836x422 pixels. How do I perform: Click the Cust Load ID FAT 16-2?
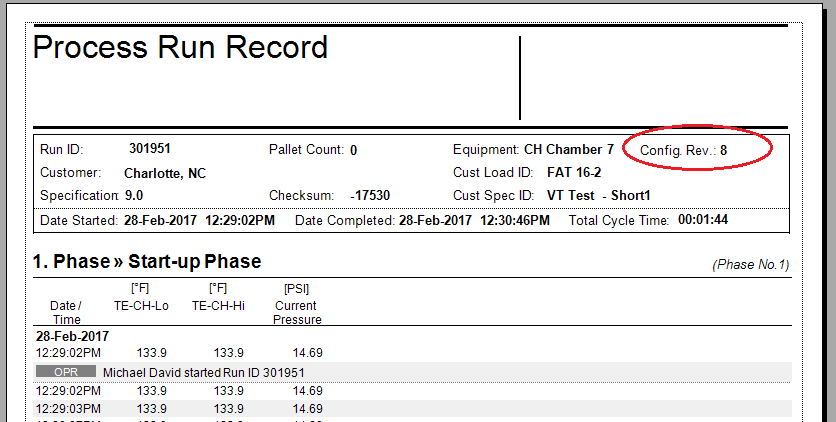pyautogui.click(x=581, y=172)
